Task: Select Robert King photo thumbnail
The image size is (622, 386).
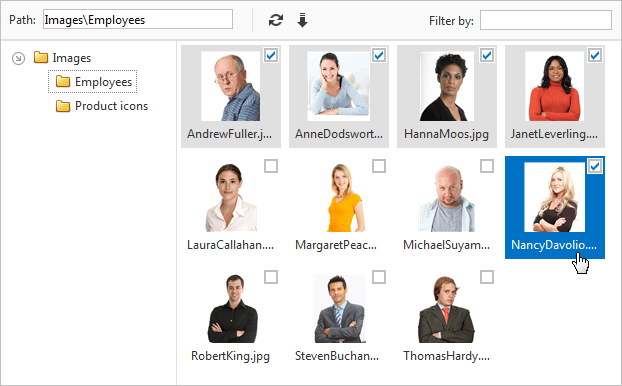Action: click(x=232, y=308)
